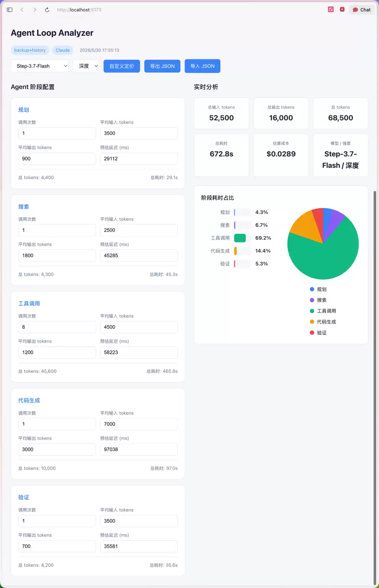Open the translate extension icon
379x588 pixels.
(331, 9)
